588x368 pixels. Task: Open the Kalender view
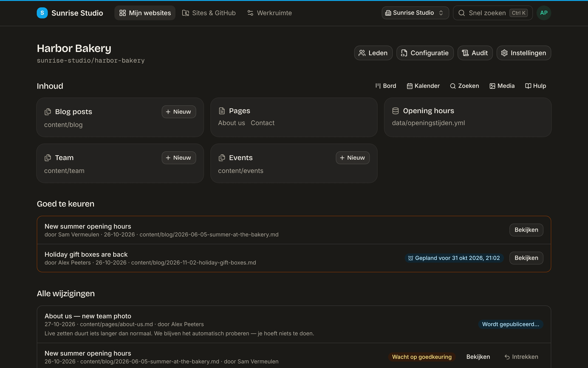click(423, 86)
